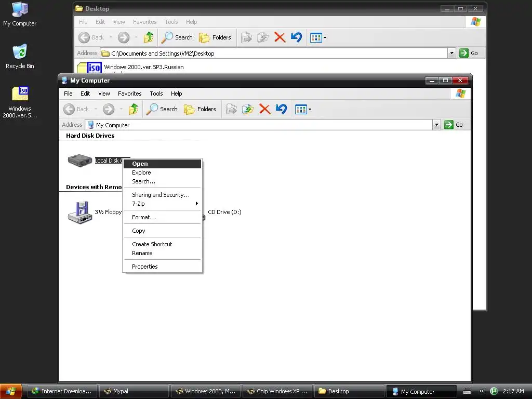Open View menu in My Computer window
The width and height of the screenshot is (532, 399).
pyautogui.click(x=104, y=94)
